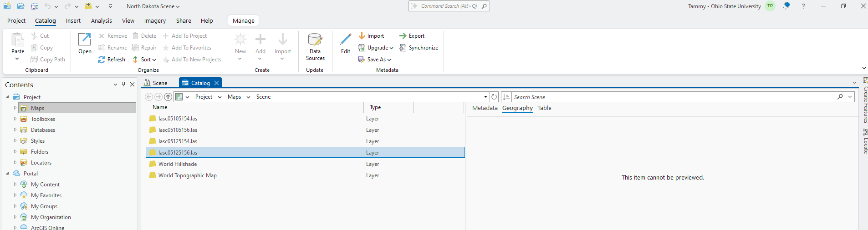Click the Synchronize metadata icon
The image size is (868, 230).
[x=403, y=48]
